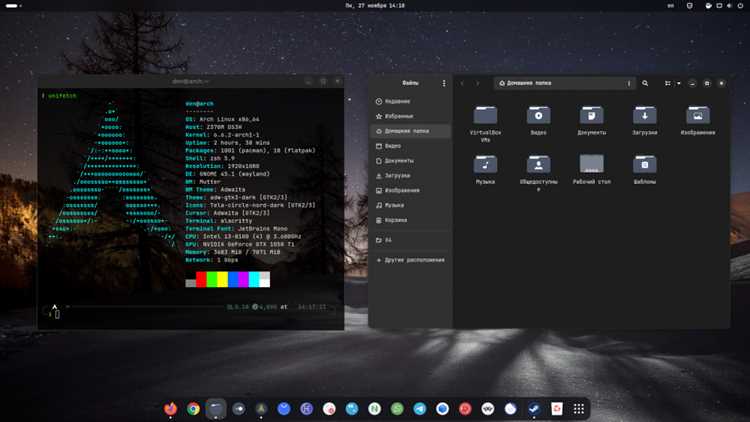Open the Files main menu (three dots by Файлы)
The height and width of the screenshot is (422, 750).
coord(444,83)
